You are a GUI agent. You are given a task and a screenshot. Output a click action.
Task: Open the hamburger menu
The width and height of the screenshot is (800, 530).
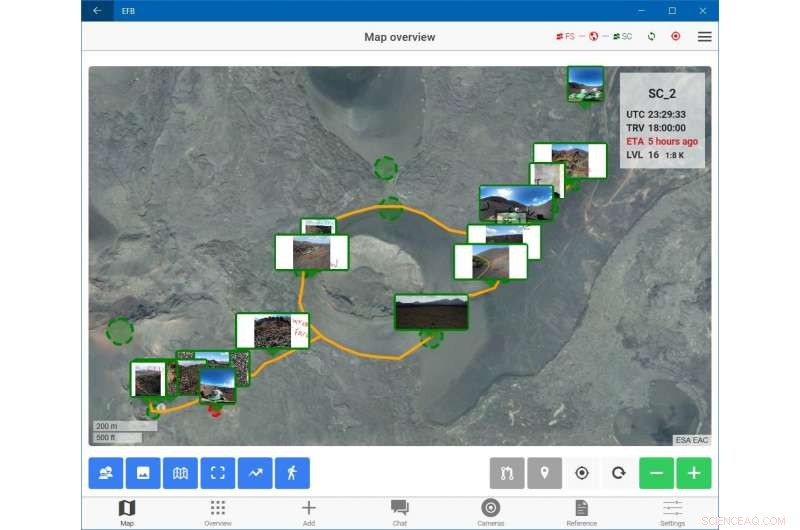pyautogui.click(x=704, y=37)
